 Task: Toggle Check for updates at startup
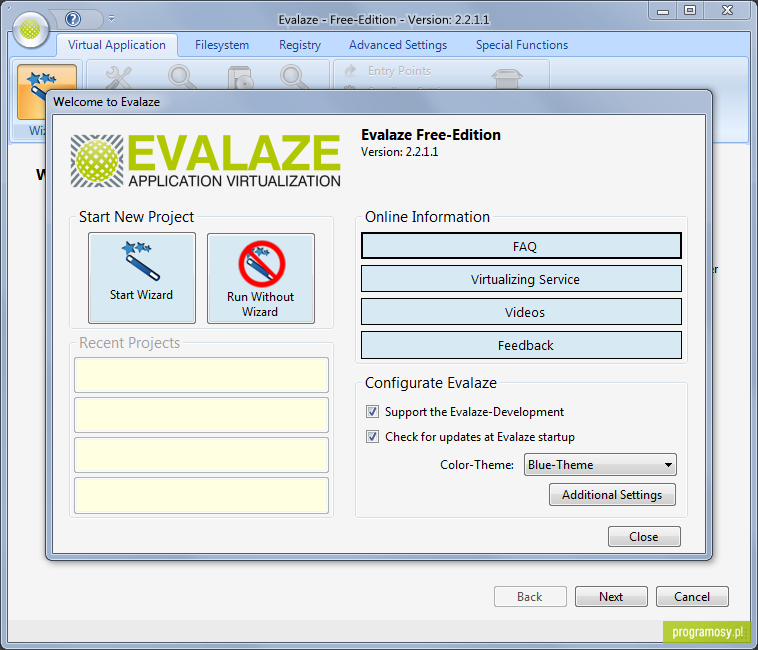[372, 437]
